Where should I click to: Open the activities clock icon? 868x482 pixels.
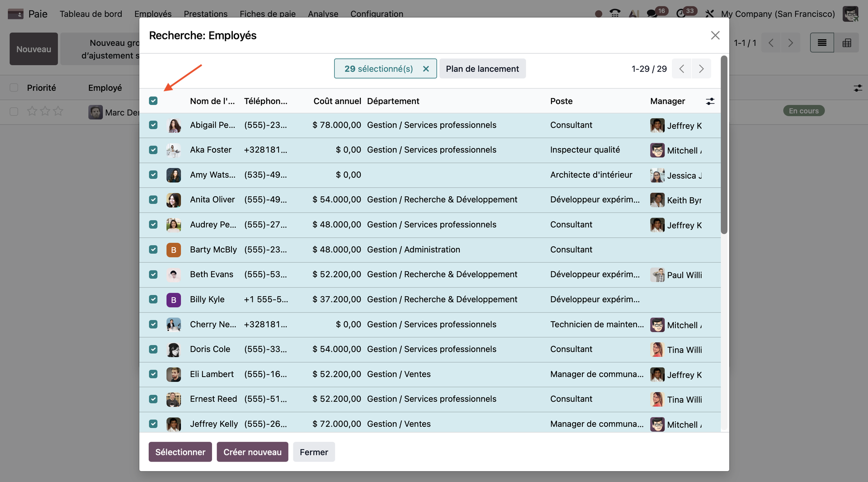681,14
